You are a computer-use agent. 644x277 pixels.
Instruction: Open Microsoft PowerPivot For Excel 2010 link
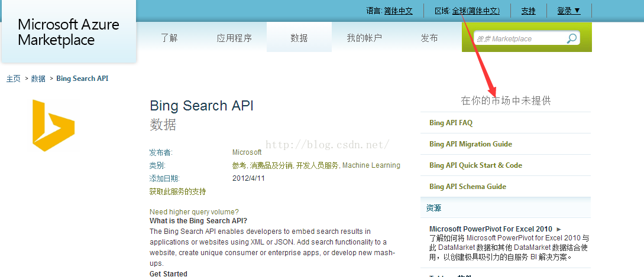tap(491, 229)
